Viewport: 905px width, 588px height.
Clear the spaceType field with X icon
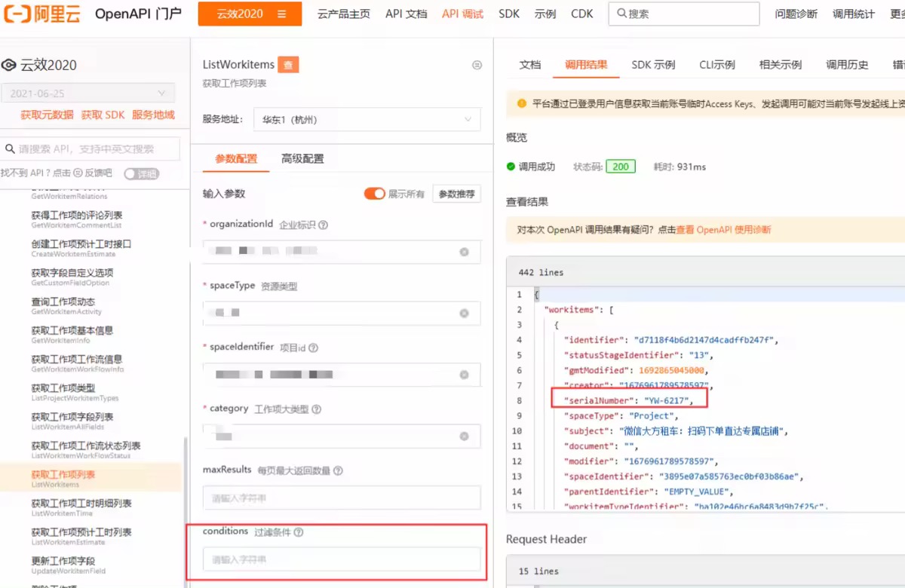(x=465, y=313)
